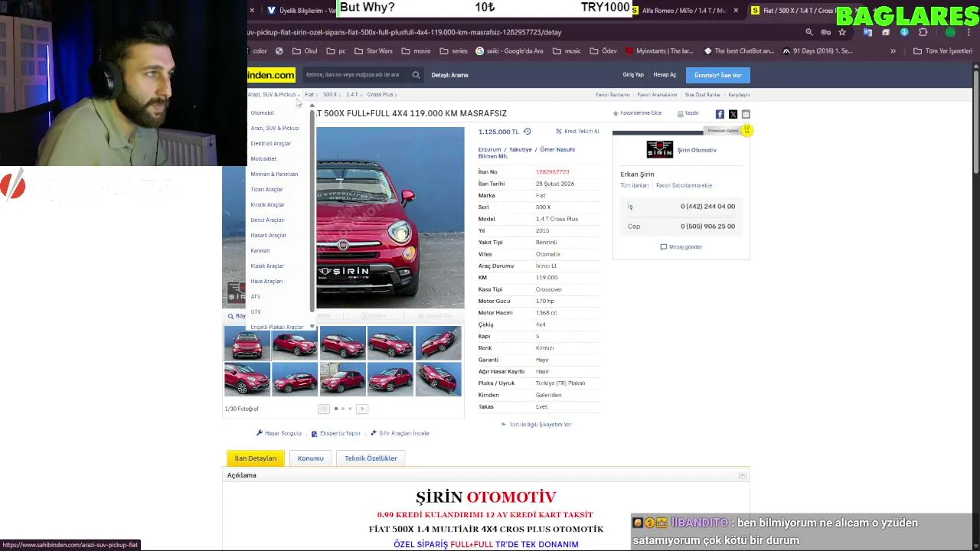Viewport: 980px width, 551px height.
Task: Open saiki Google'da Ara bookmark
Action: pos(509,51)
